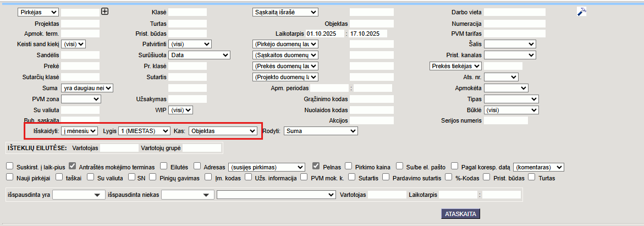Open the Sąskaitą išrašė dropdown
644x226 pixels.
click(x=285, y=12)
